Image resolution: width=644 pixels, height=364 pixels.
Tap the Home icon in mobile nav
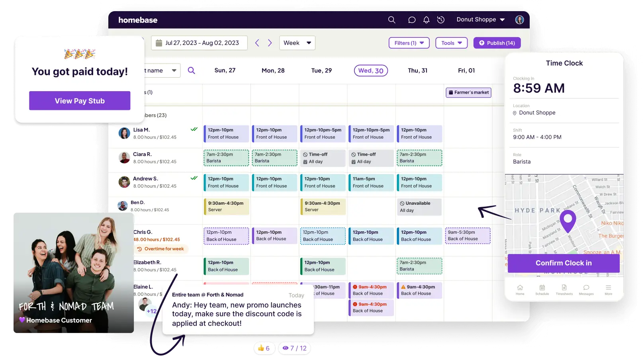click(520, 290)
